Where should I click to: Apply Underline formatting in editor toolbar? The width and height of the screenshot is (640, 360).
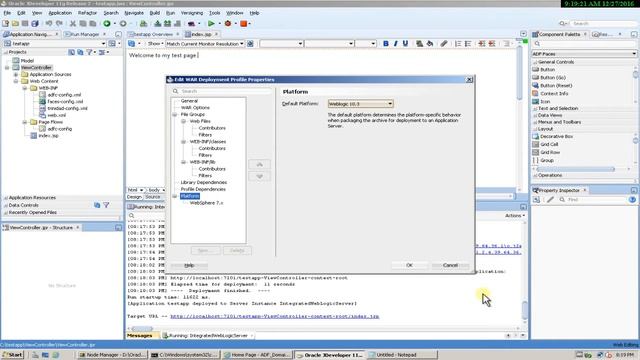point(405,44)
